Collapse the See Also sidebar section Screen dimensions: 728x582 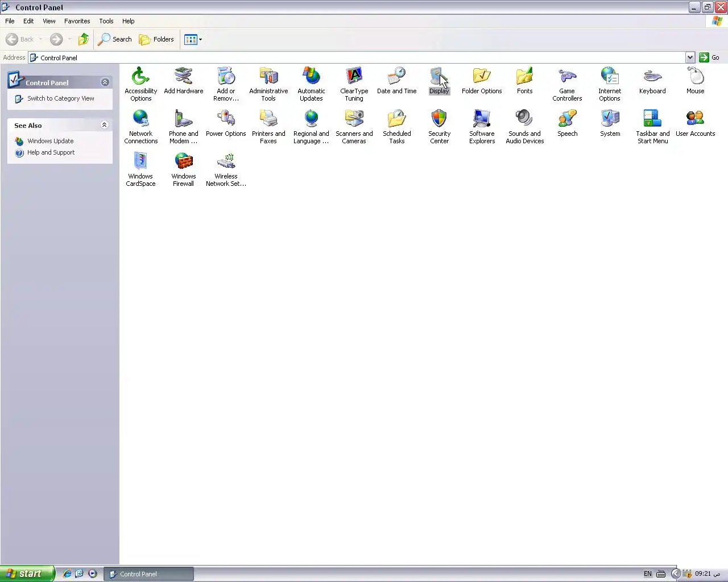104,125
